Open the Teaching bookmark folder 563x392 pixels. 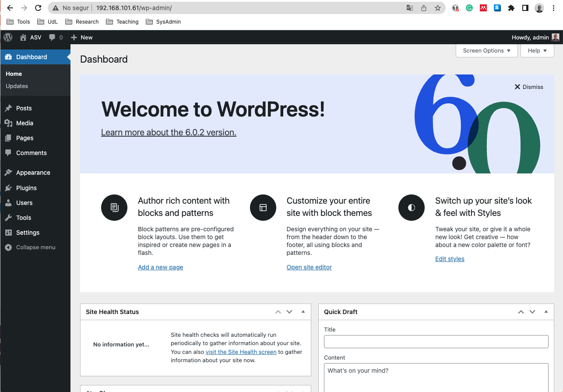click(122, 21)
